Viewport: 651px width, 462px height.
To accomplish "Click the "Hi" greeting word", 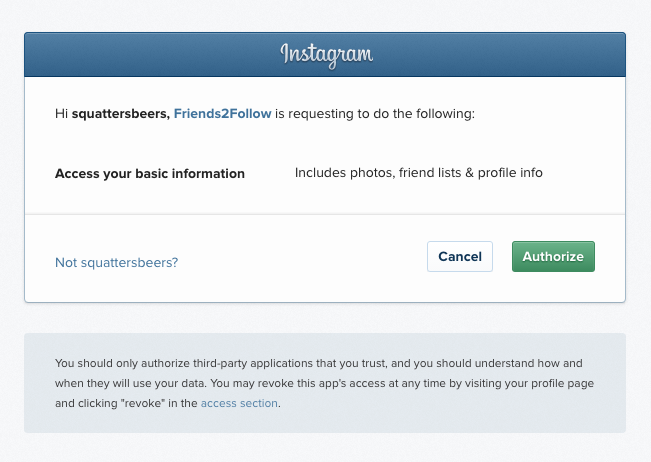I will pos(61,114).
